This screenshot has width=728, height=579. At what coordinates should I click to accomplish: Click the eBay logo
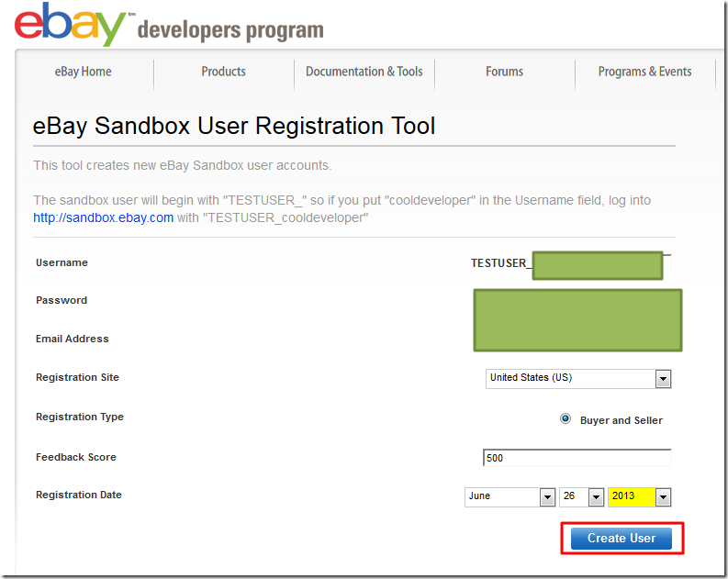pos(71,24)
